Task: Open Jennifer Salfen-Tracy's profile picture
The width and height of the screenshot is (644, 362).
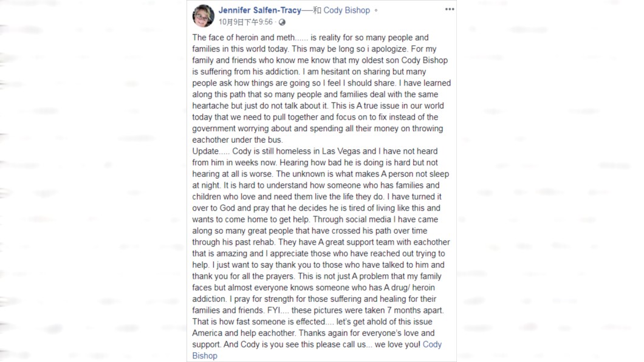Action: point(204,16)
